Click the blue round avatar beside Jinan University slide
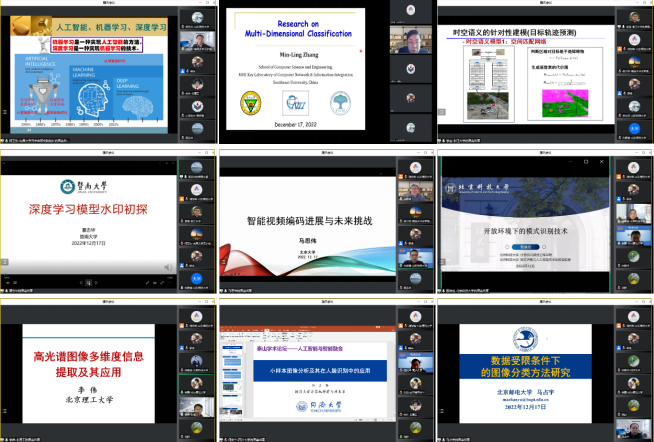Image resolution: width=654 pixels, height=442 pixels. pos(198,278)
